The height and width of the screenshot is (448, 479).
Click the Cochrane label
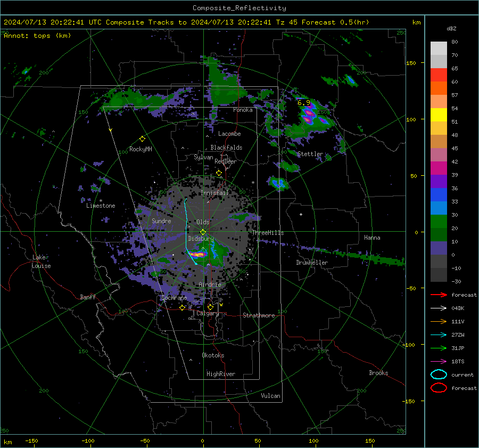(174, 298)
